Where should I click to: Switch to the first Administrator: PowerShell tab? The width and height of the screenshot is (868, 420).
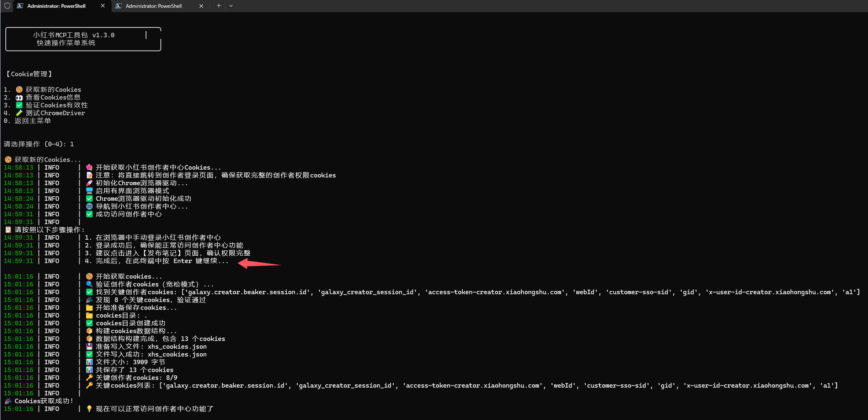tap(62, 6)
